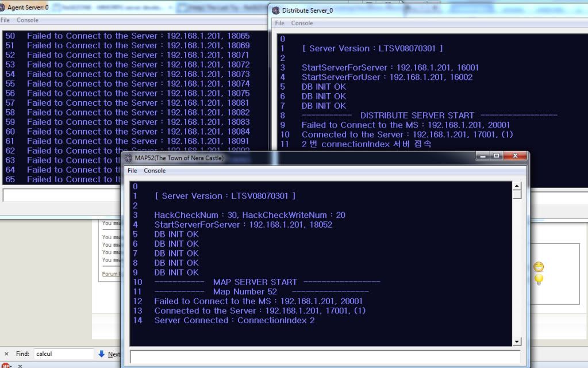The width and height of the screenshot is (588, 368).
Task: Open the File menu in Agent Server
Action: [x=5, y=20]
